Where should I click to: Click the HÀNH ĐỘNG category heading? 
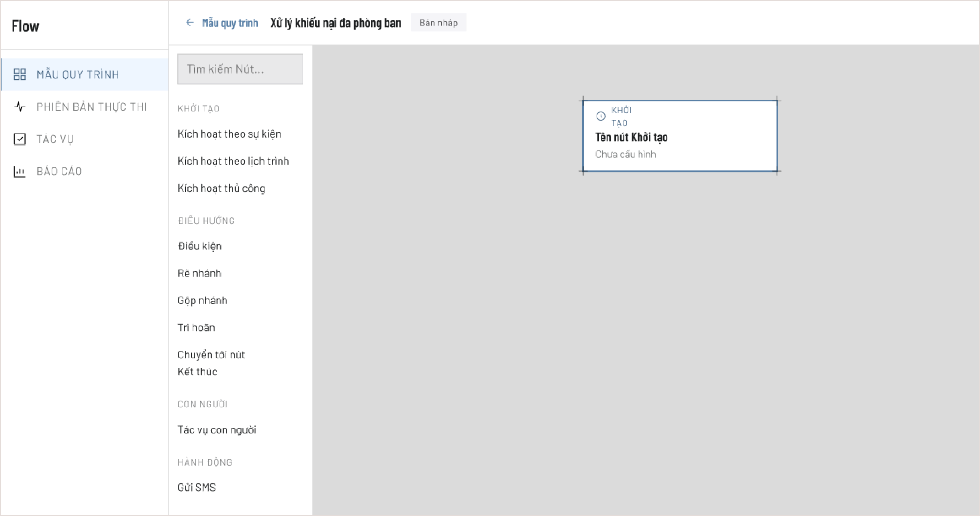tap(205, 462)
